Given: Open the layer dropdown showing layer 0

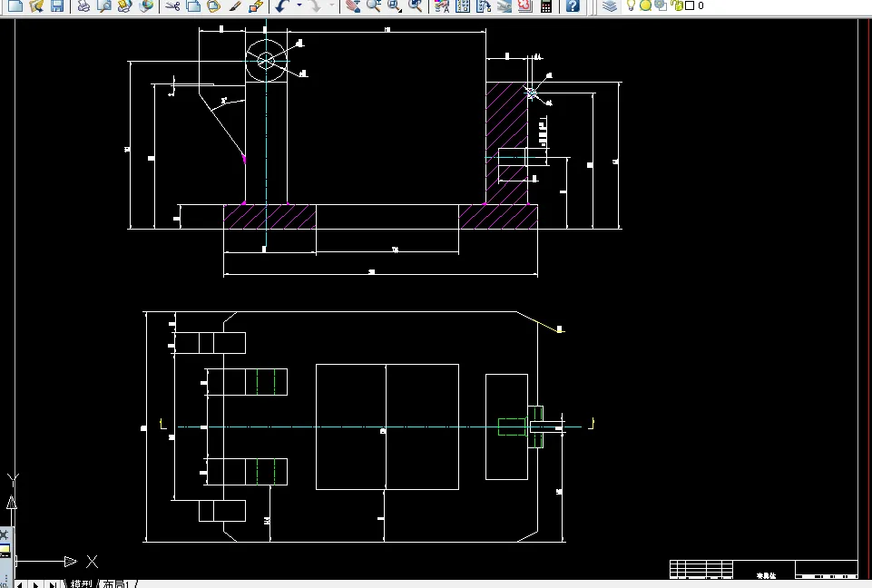Looking at the screenshot, I should [x=748, y=5].
